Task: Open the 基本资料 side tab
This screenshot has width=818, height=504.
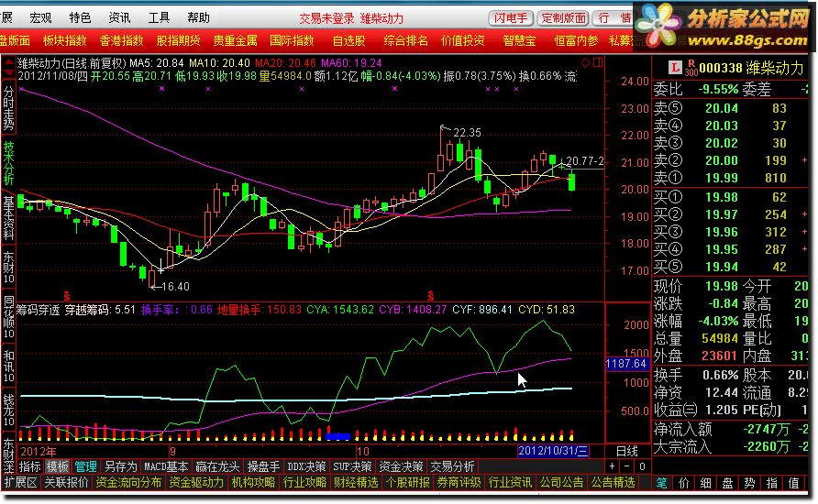Action: (x=9, y=218)
